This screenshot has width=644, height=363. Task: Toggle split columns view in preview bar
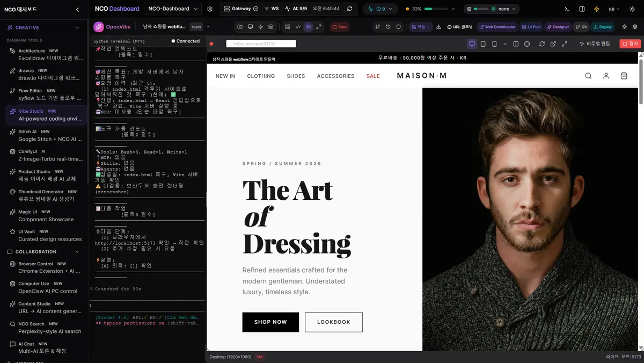click(x=516, y=44)
